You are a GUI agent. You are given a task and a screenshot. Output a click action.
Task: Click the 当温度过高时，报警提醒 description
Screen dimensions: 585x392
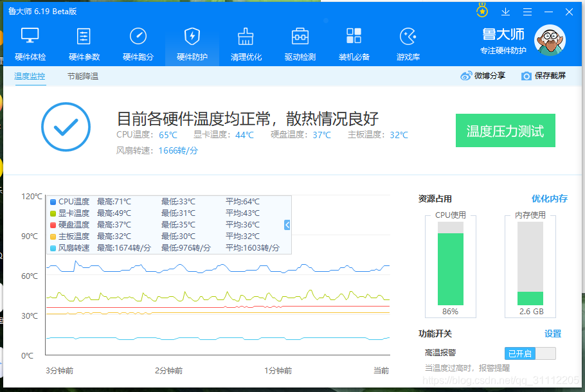[x=467, y=368]
